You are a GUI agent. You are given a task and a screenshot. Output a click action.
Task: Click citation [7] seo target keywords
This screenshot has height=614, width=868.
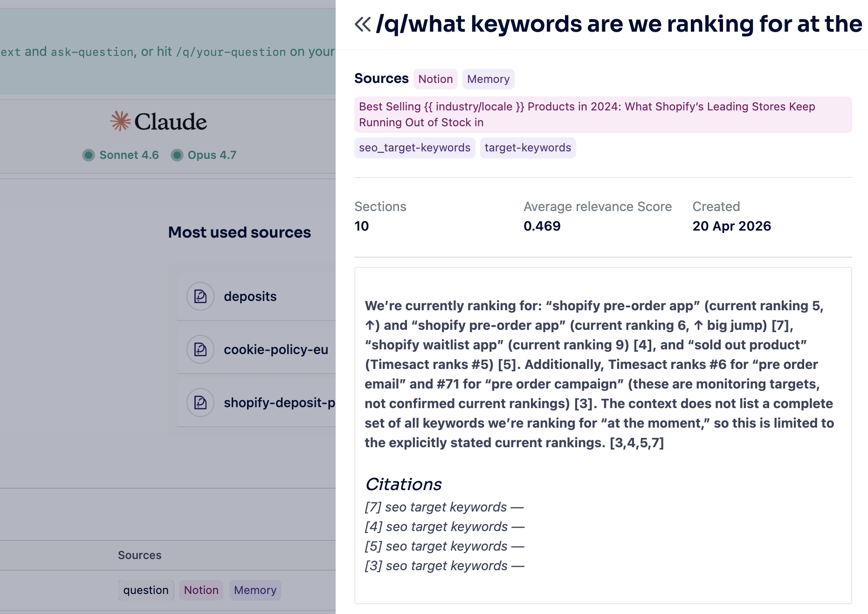point(444,507)
